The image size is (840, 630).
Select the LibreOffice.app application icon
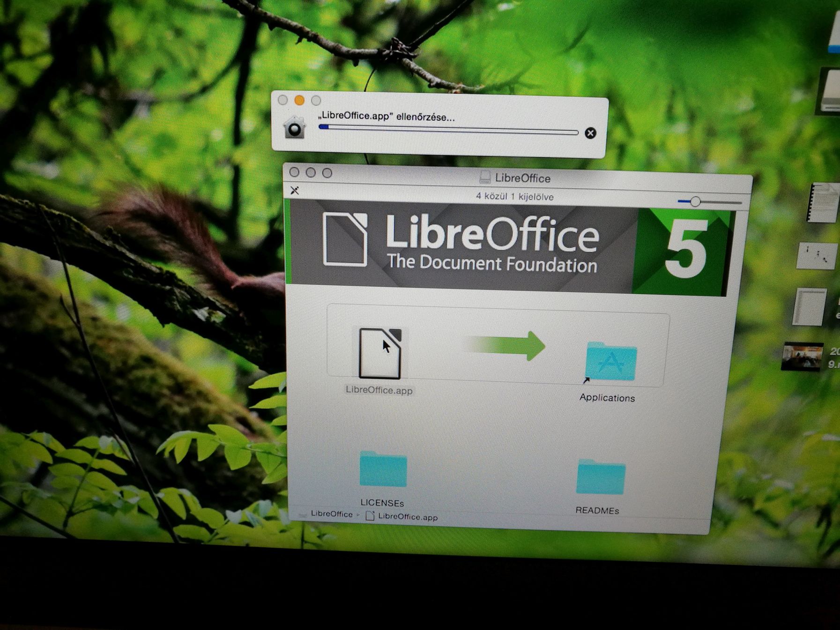pyautogui.click(x=380, y=353)
